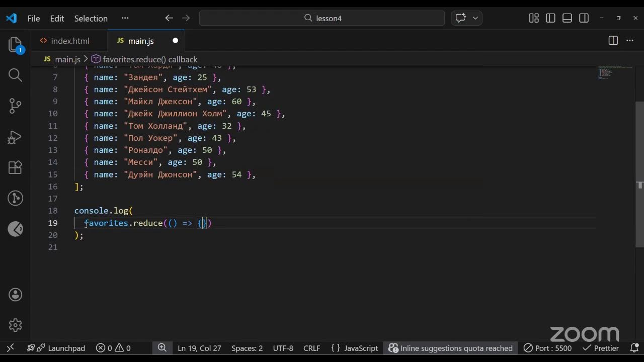644x362 pixels.
Task: Open Problems: errors and warnings count
Action: tap(113, 348)
